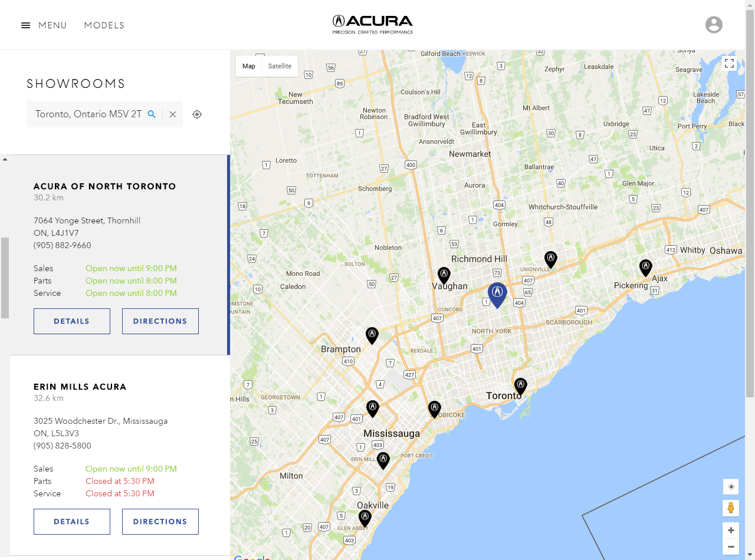This screenshot has width=755, height=560.
Task: Click the Erin Mills Acura heading
Action: point(80,387)
